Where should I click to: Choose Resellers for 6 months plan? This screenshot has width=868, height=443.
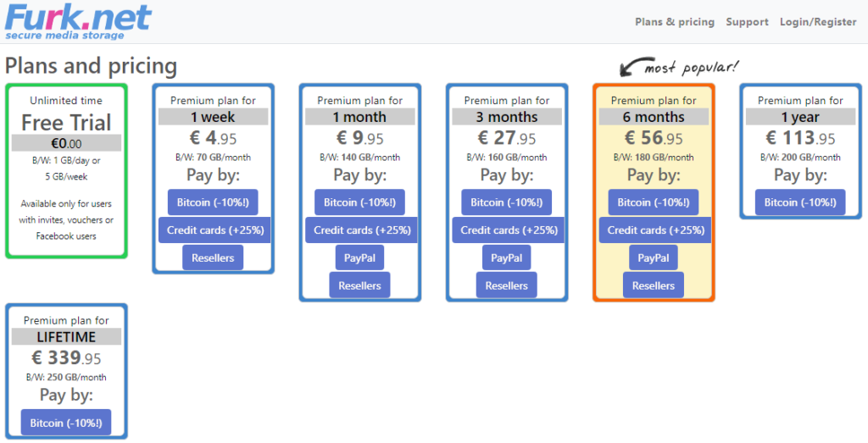click(x=654, y=285)
